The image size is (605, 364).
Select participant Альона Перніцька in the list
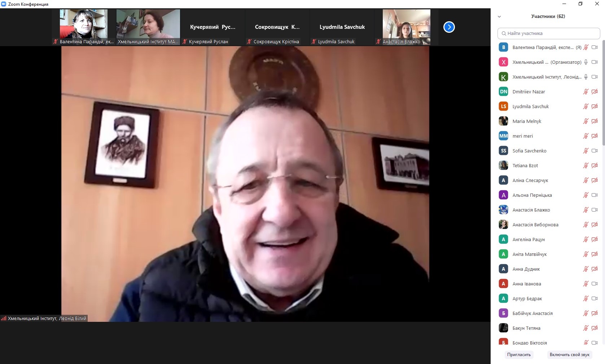coord(548,195)
